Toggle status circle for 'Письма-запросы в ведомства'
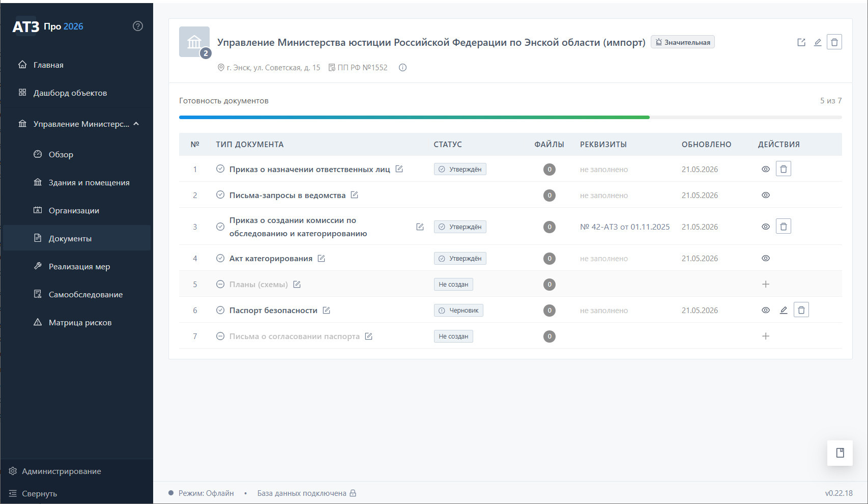The width and height of the screenshot is (868, 504). [x=220, y=195]
